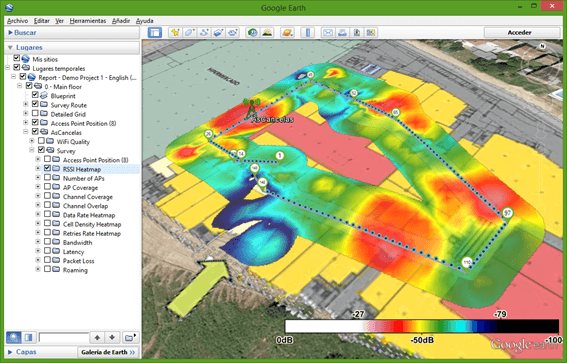Open the Archivo menu
This screenshot has height=363, width=567.
tap(17, 21)
